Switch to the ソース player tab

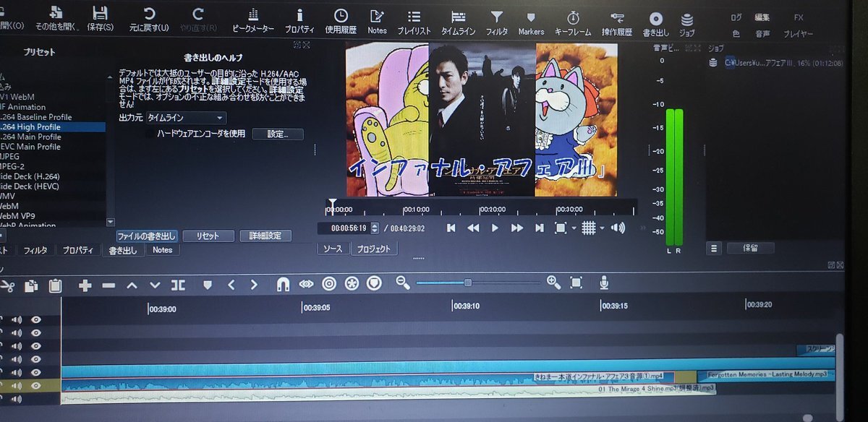(333, 249)
